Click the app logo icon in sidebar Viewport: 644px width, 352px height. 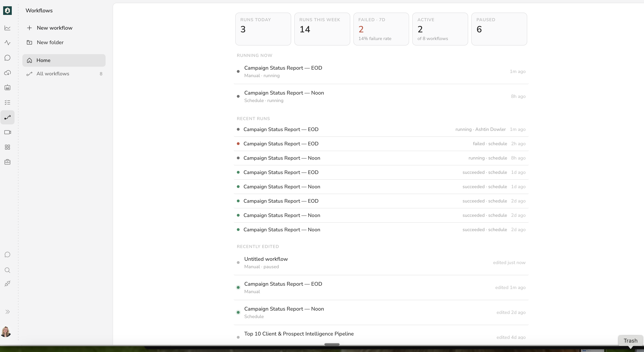click(x=7, y=11)
